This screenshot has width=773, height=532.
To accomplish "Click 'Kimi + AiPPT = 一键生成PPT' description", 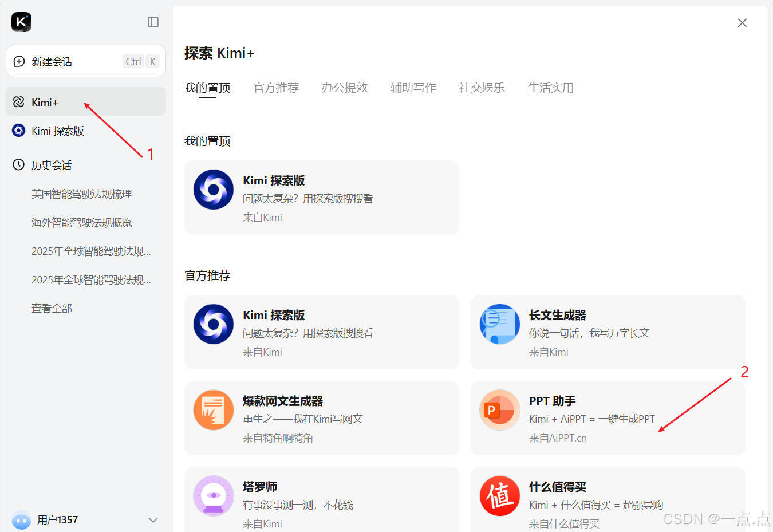I will 592,419.
